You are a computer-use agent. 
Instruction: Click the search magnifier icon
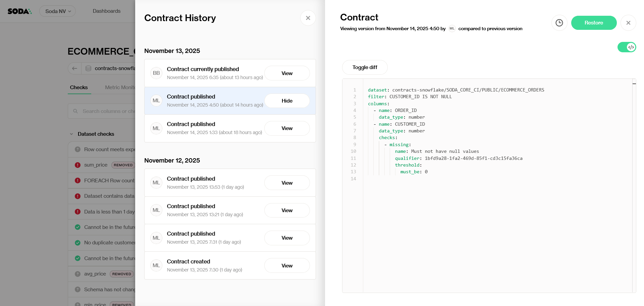[x=75, y=111]
